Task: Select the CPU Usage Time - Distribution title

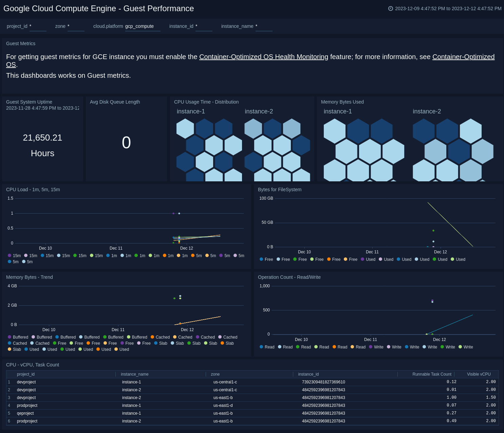Action: point(206,102)
